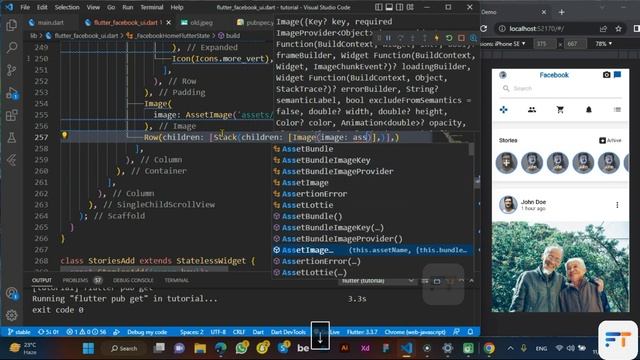
Task: Open the Windows Start menu
Action: point(88,348)
